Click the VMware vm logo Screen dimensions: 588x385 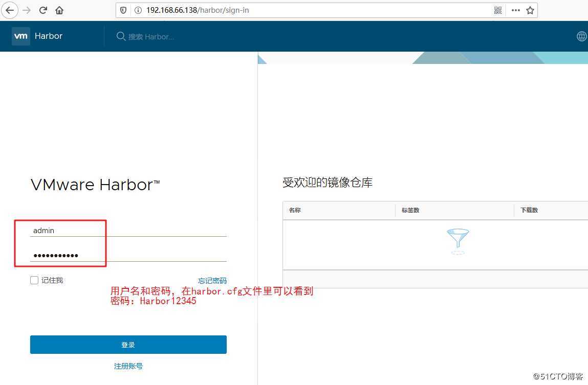pos(20,36)
